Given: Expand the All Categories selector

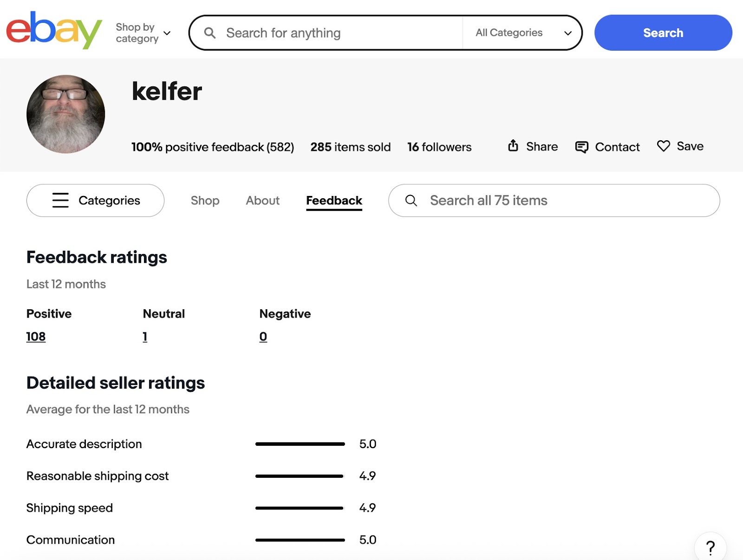Looking at the screenshot, I should point(521,33).
